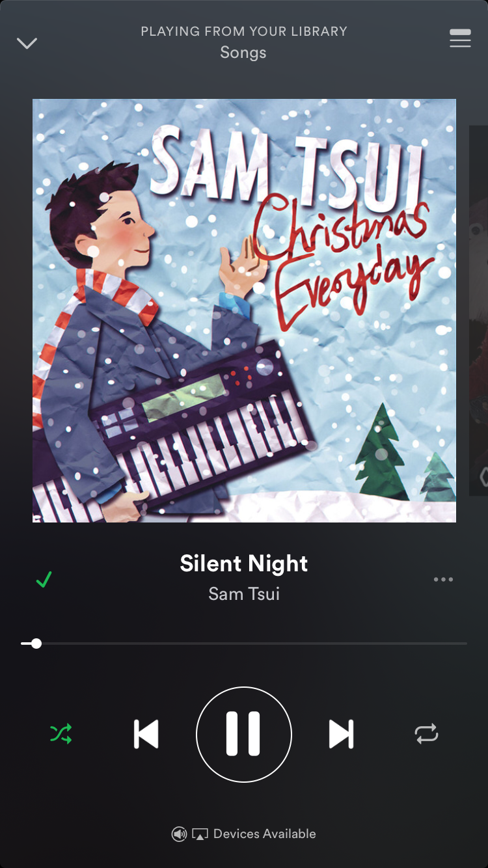
Task: Click the speaker icon beside Devices Available
Action: (179, 834)
